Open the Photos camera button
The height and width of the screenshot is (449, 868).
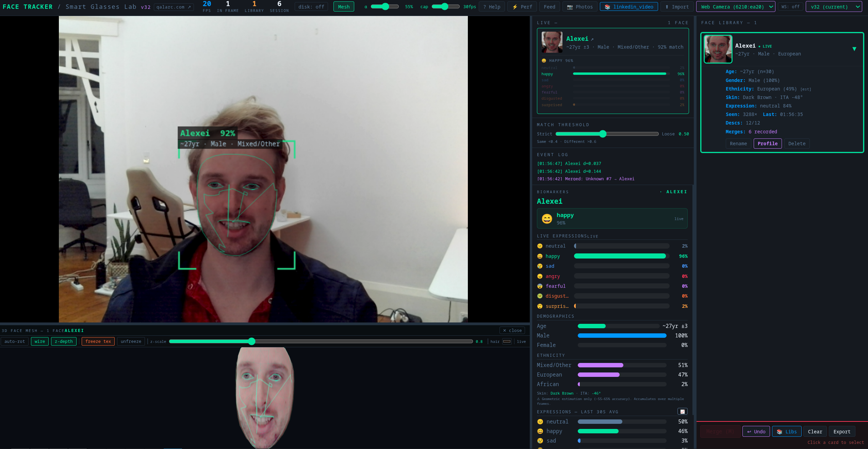point(580,7)
